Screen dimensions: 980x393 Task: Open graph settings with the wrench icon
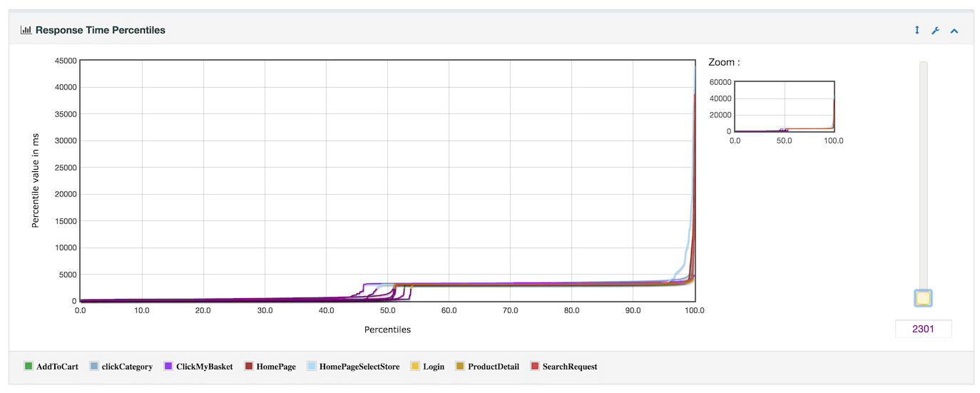(936, 31)
